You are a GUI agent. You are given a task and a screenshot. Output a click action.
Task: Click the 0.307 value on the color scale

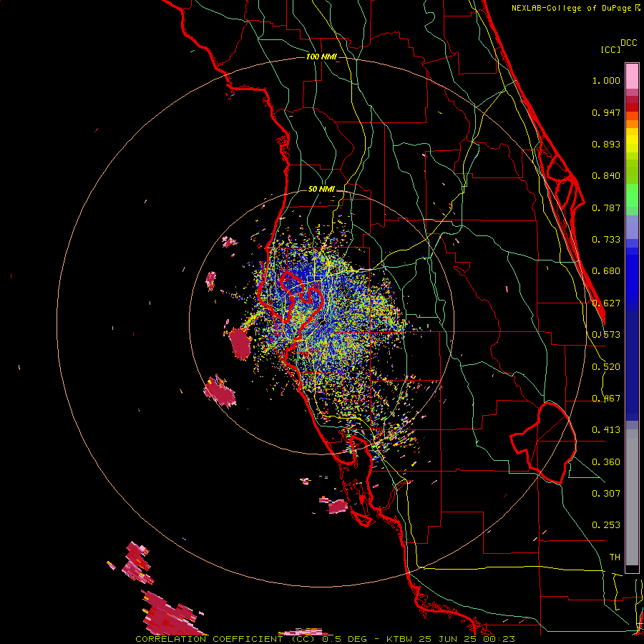tap(606, 494)
